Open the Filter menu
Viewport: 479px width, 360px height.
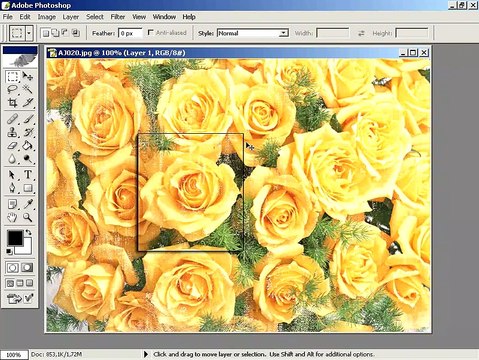(118, 17)
